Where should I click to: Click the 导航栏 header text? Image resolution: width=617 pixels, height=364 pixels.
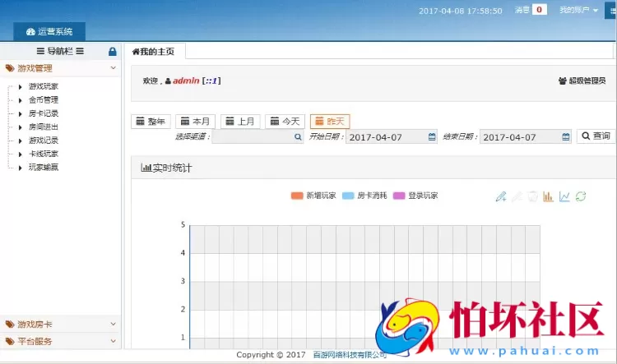point(60,51)
